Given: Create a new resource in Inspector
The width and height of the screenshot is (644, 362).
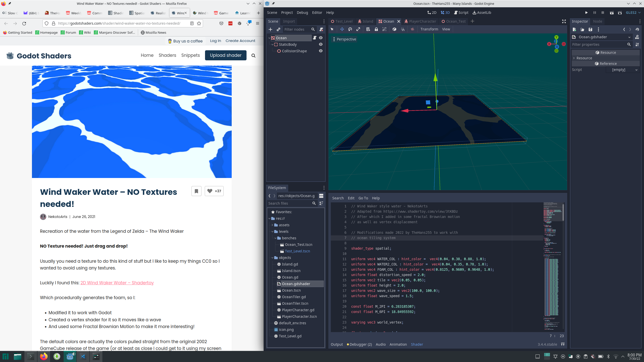Looking at the screenshot, I should click(x=574, y=29).
